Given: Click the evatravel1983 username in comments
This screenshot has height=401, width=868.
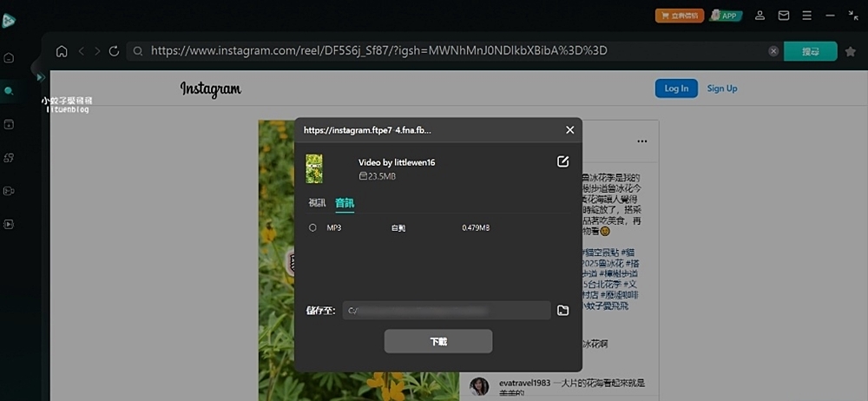Looking at the screenshot, I should (x=523, y=383).
